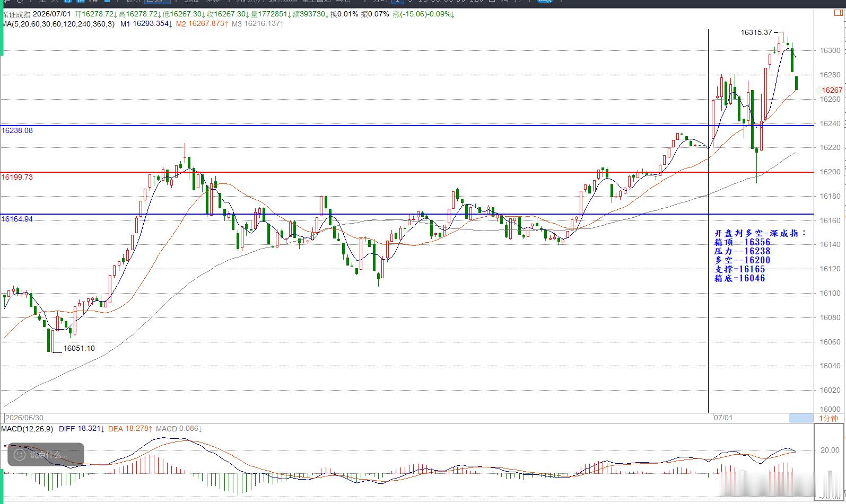Screen dimensions: 846x504
Task: Select the 16164.94 blue line label
Action: point(17,219)
